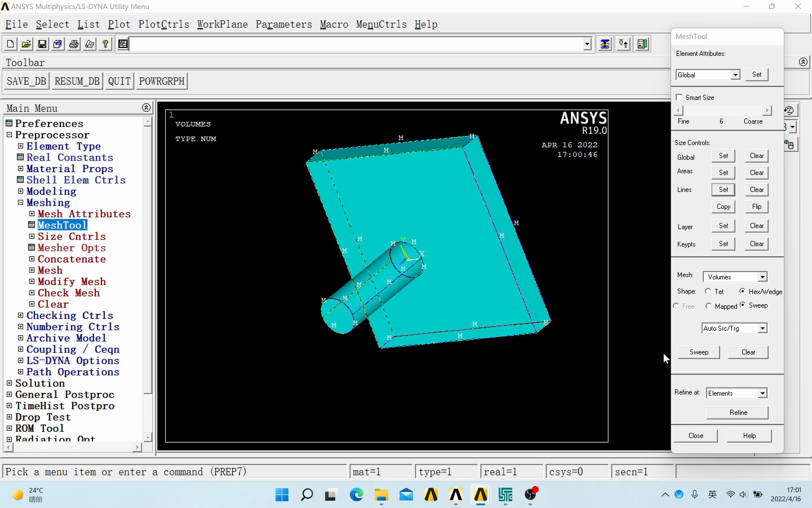Click Set button for Lines size control
This screenshot has height=508, width=812.
click(x=723, y=189)
